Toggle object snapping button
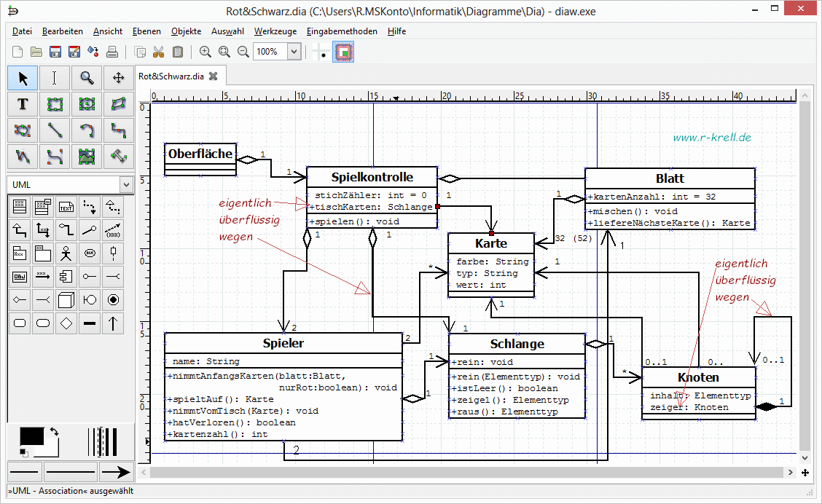 343,52
